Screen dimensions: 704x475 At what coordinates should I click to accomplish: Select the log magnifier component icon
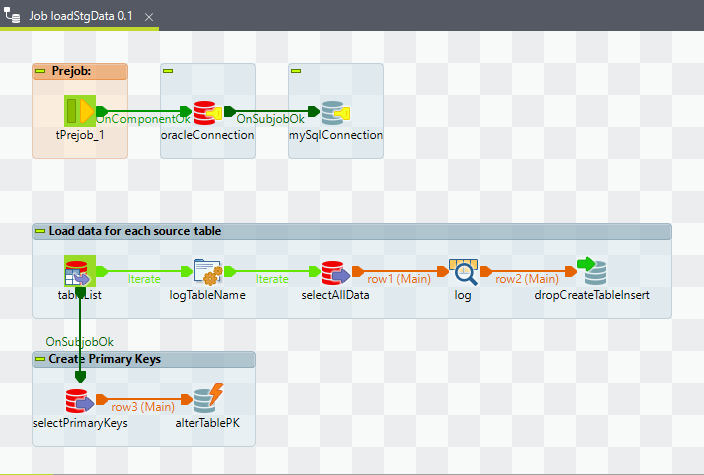click(463, 271)
